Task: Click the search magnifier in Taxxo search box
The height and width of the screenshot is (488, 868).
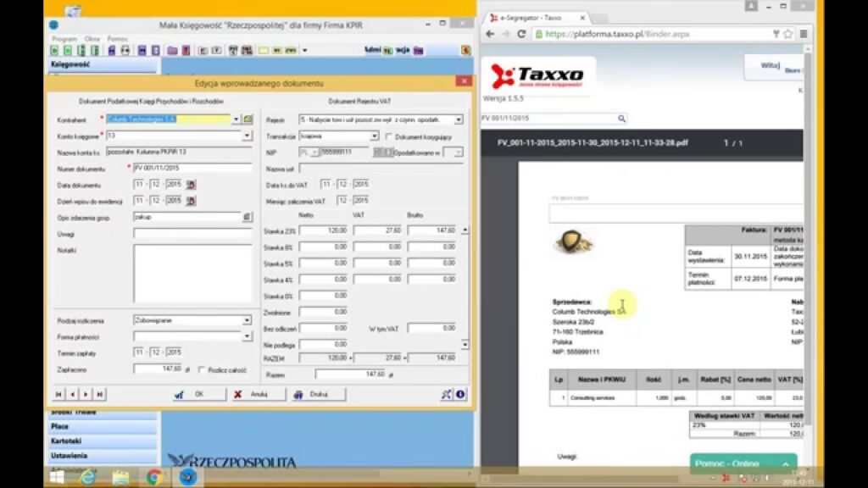Action: click(621, 119)
